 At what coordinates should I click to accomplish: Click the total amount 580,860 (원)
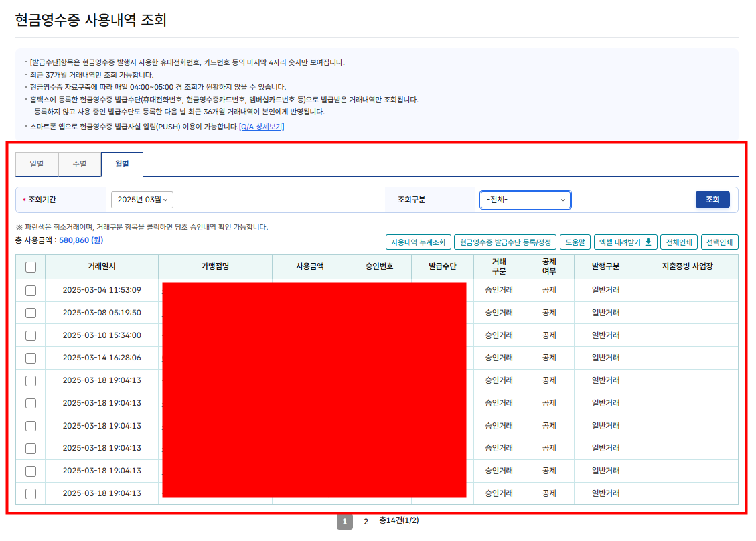[81, 240]
